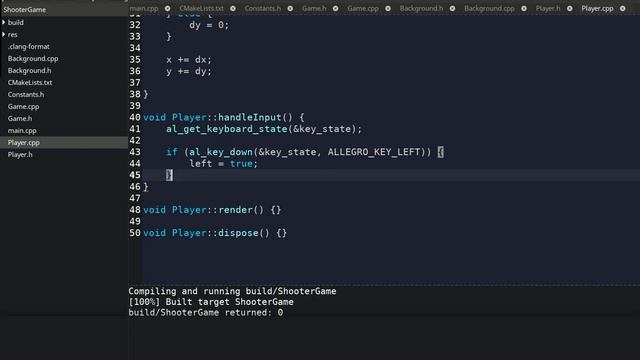The image size is (640, 360).
Task: Click the render function name on line 48
Action: pyautogui.click(x=236, y=210)
